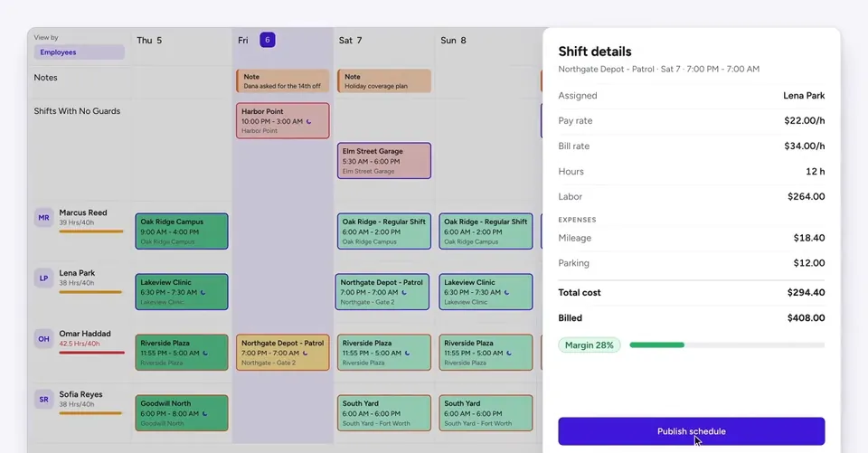Click moon icon on Lena's Saturday Northgate shift
Image resolution: width=868 pixels, height=453 pixels.
pyautogui.click(x=404, y=292)
